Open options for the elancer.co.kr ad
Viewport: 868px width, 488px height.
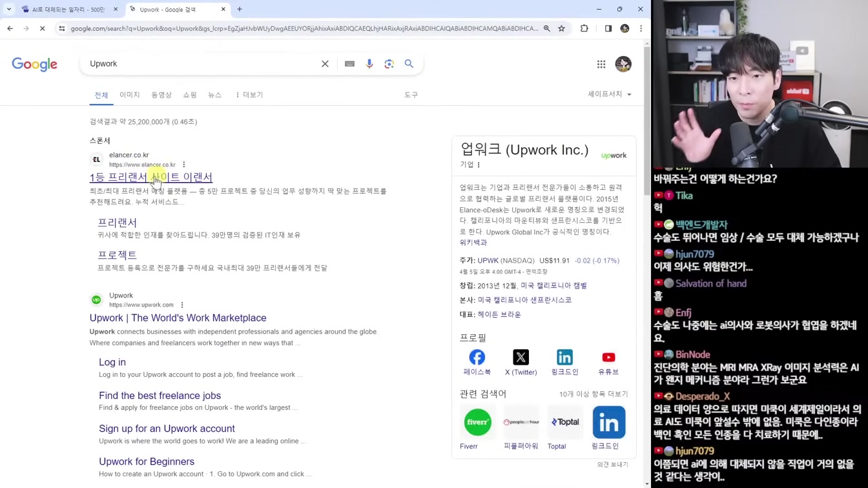coord(184,165)
